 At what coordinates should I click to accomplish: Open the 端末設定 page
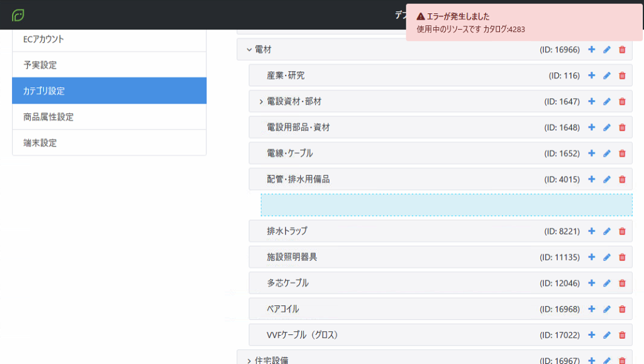109,143
